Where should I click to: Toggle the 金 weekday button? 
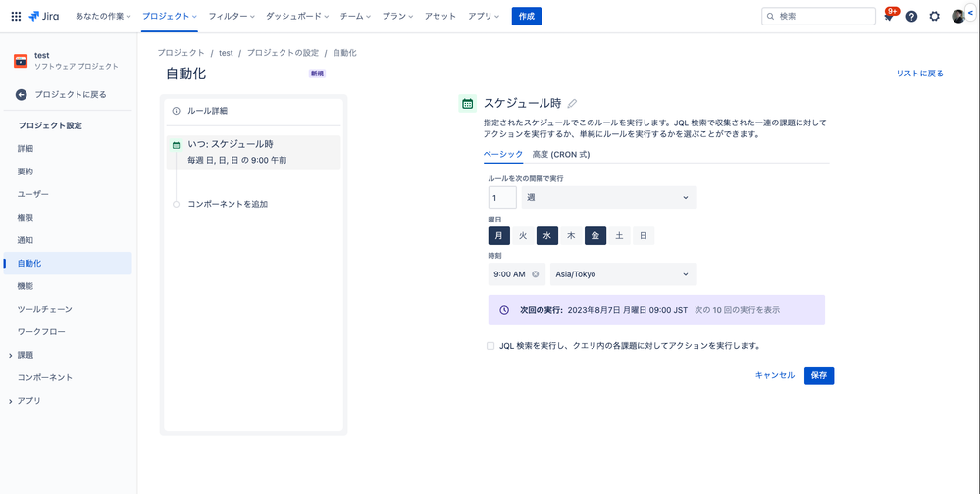pyautogui.click(x=595, y=236)
